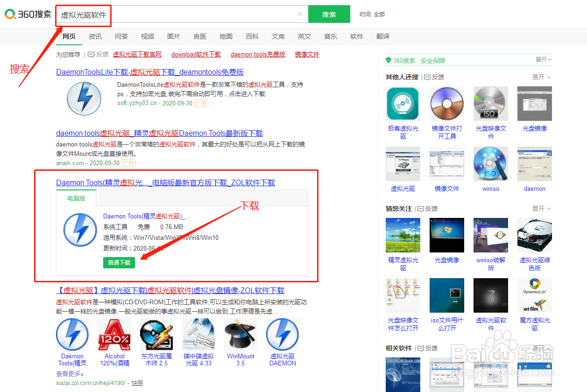
Task: Open the ZOL软件下载 Daemon Tools result title
Action: pyautogui.click(x=166, y=182)
